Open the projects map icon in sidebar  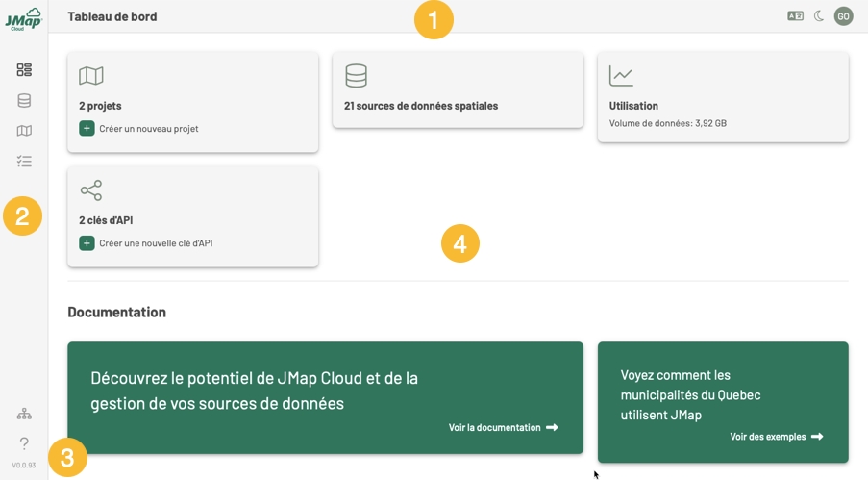[24, 131]
